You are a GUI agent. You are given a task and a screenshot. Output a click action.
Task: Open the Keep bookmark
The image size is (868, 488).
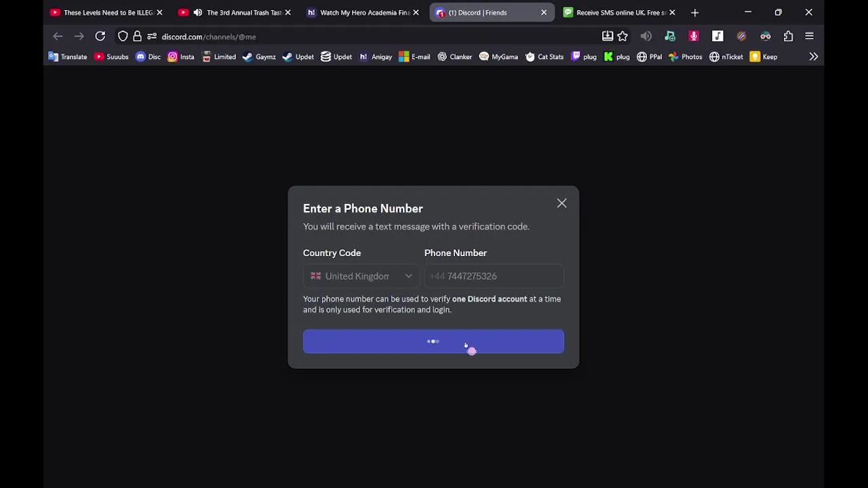[x=764, y=57]
